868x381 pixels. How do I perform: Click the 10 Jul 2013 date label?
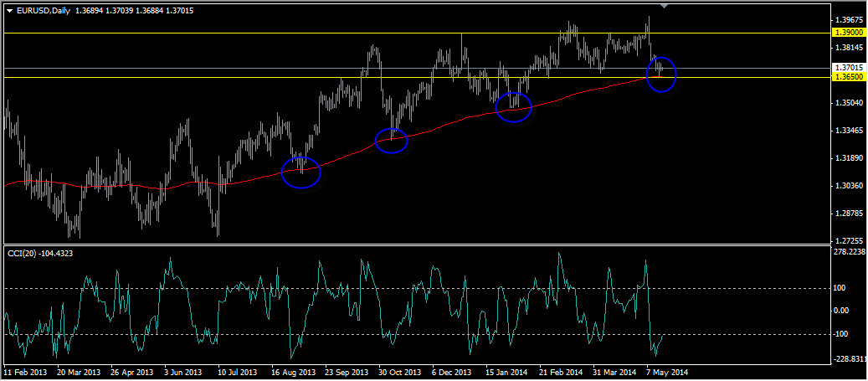[238, 372]
